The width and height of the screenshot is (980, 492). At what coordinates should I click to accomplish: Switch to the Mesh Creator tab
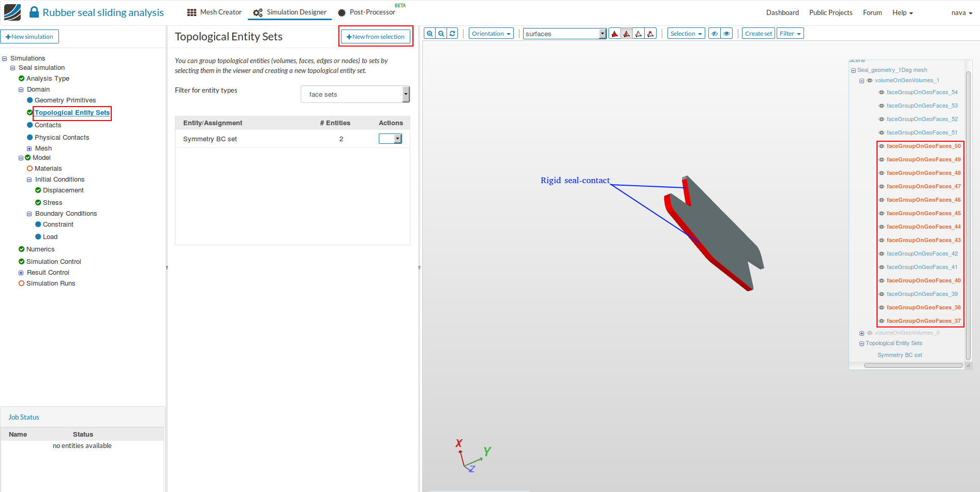214,12
